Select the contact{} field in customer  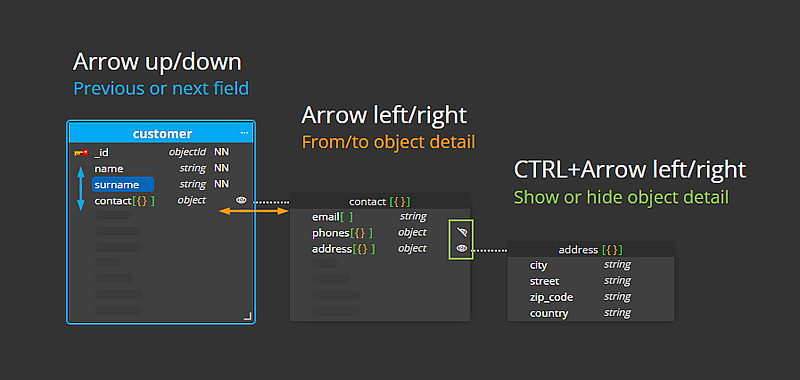click(x=124, y=200)
